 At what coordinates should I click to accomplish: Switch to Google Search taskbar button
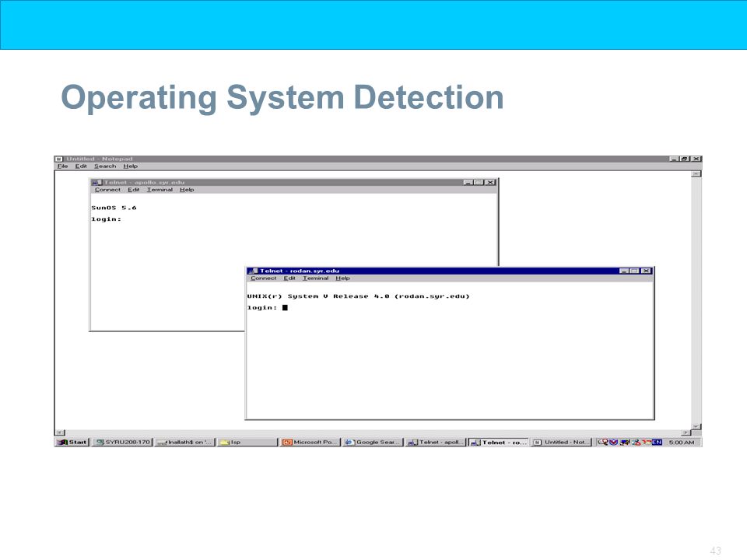[373, 442]
